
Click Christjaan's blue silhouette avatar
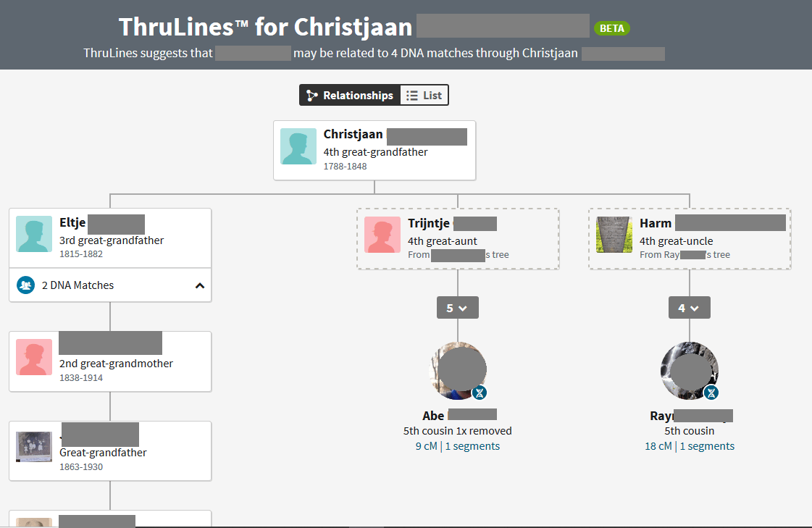[298, 146]
